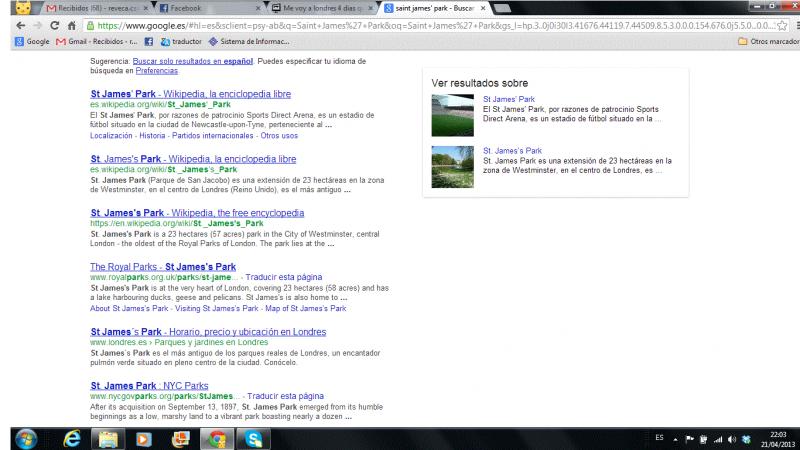800x450 pixels.
Task: Click Buscar solo resultados en español link
Action: pos(193,61)
